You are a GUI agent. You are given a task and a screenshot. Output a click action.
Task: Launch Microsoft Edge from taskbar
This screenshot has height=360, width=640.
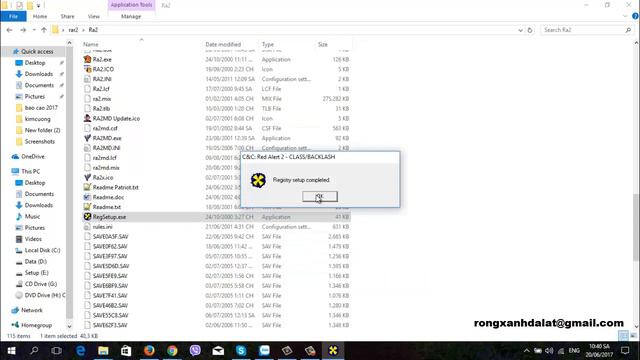tap(80, 351)
